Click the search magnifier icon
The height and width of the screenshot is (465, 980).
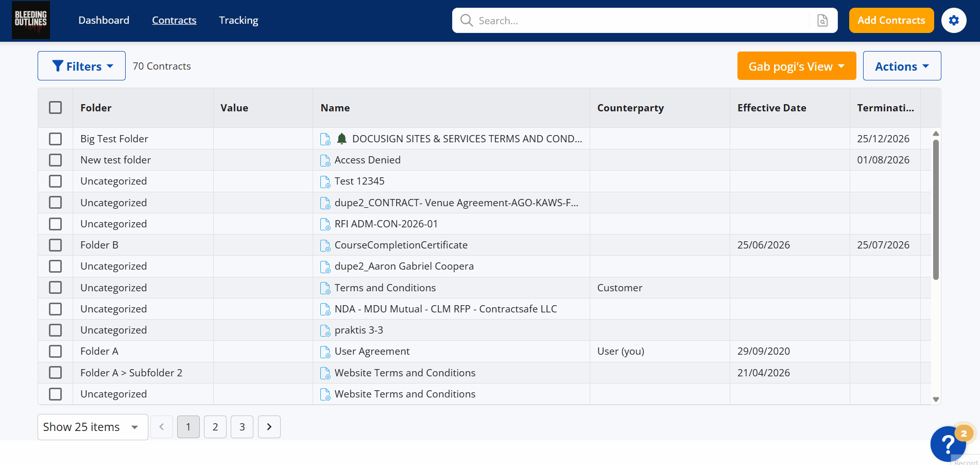click(467, 20)
